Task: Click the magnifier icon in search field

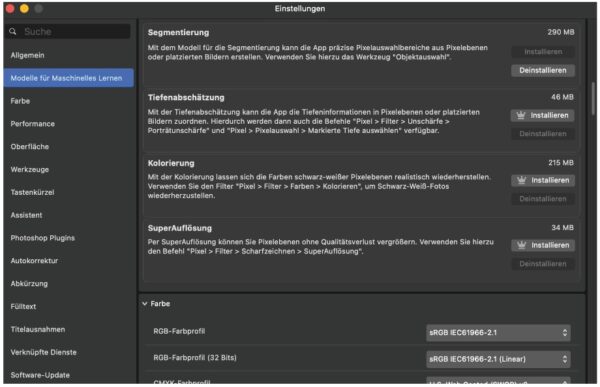Action: click(13, 31)
